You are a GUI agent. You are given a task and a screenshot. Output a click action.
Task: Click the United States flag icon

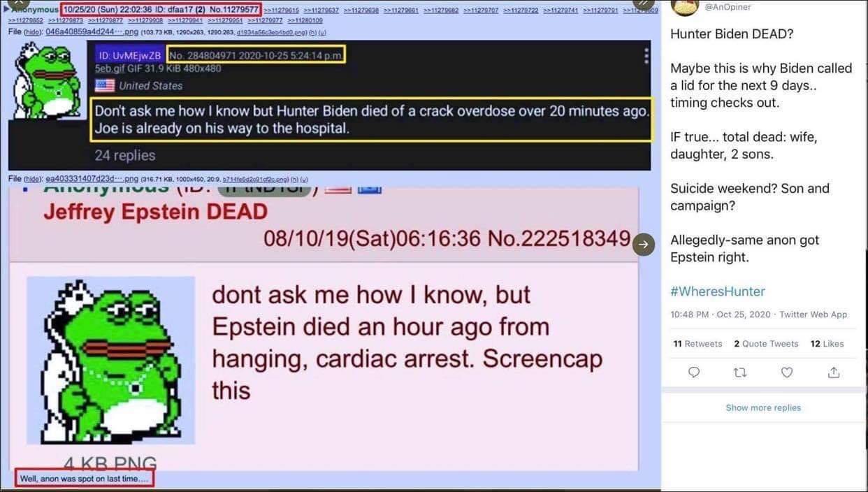click(105, 85)
